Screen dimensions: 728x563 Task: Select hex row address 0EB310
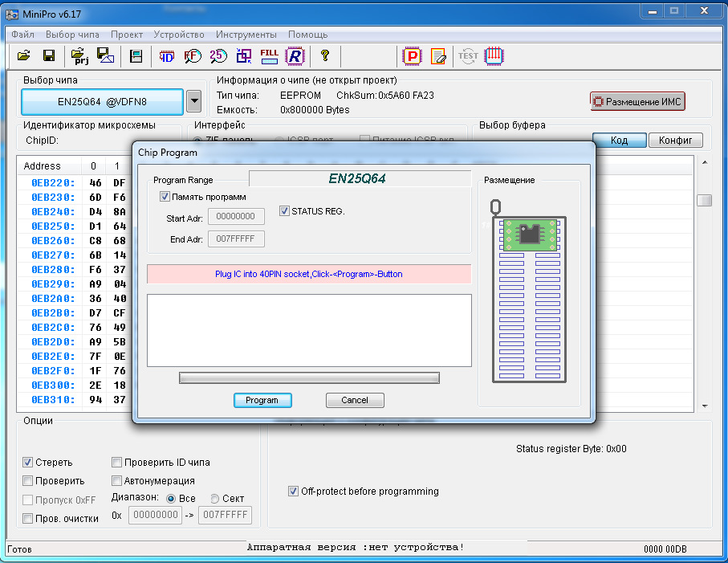pos(54,399)
